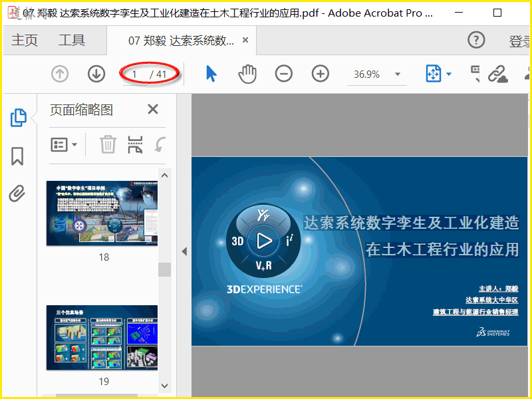Click the text 主讲人: 郑毅
This screenshot has height=399, width=532.
click(x=498, y=289)
